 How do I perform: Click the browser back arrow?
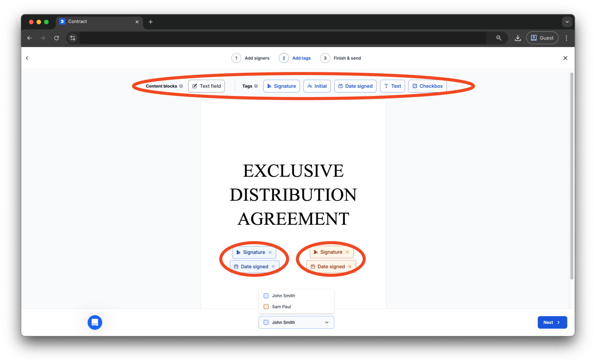point(30,38)
